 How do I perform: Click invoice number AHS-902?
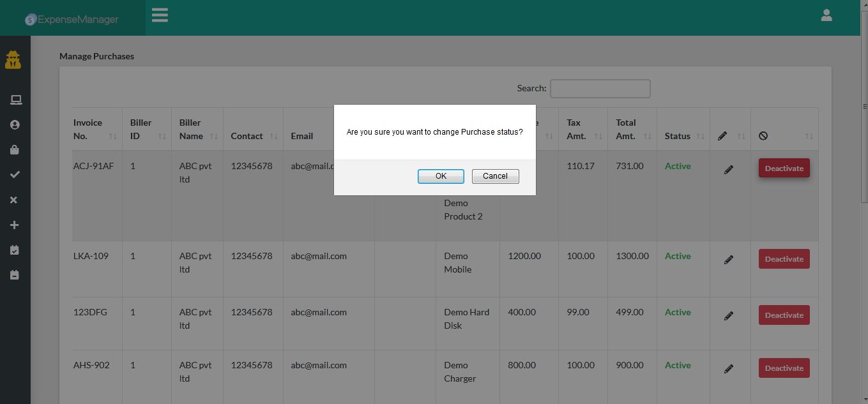(x=91, y=365)
